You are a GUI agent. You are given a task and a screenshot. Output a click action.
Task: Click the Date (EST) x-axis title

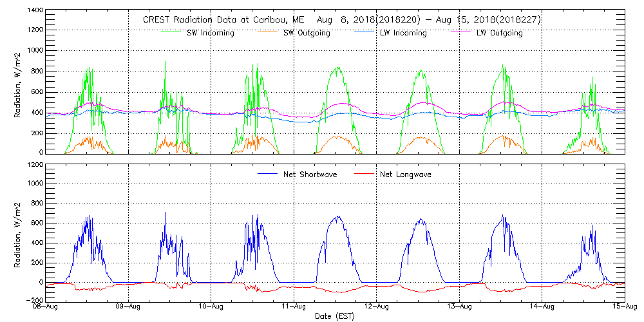pyautogui.click(x=336, y=316)
